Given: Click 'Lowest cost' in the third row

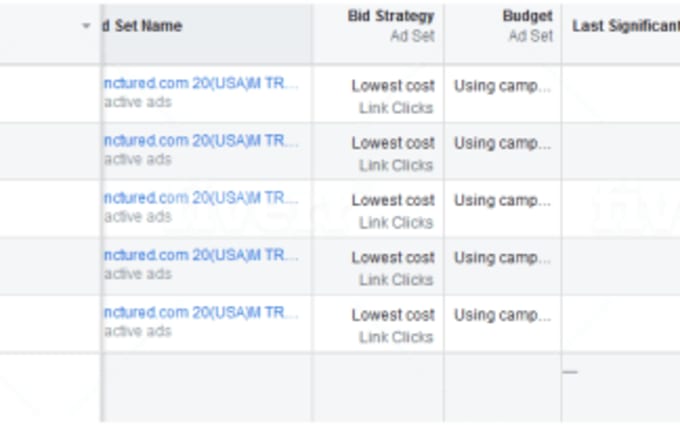Looking at the screenshot, I should [x=393, y=200].
